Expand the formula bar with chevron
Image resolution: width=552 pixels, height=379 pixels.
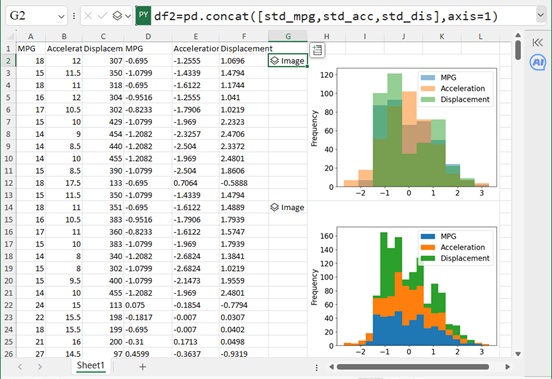(540, 15)
